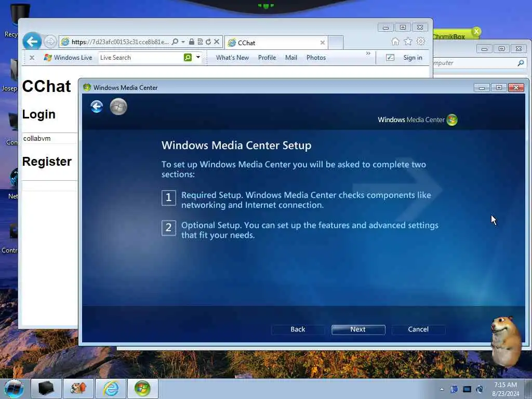
Task: Click the green Live Search button
Action: click(x=188, y=57)
